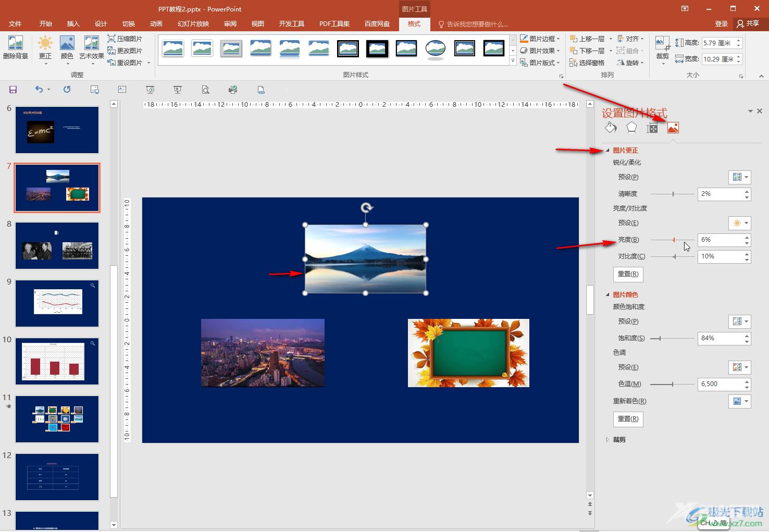
Task: Select the Effects pentagon icon in pane
Action: 631,128
